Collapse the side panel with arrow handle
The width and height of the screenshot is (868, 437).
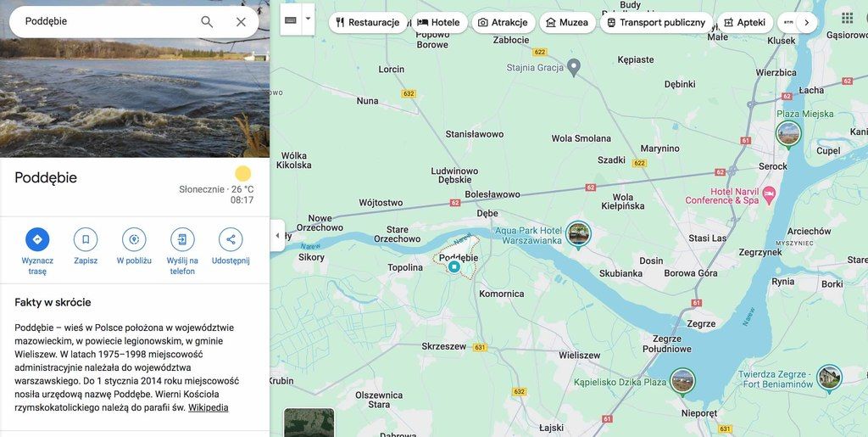[x=277, y=235]
